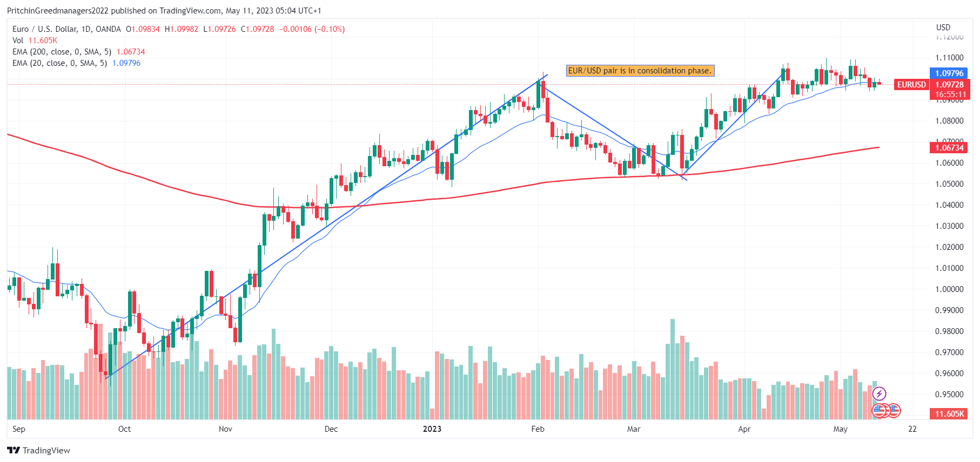Click the USD currency label above price scale

(x=943, y=28)
